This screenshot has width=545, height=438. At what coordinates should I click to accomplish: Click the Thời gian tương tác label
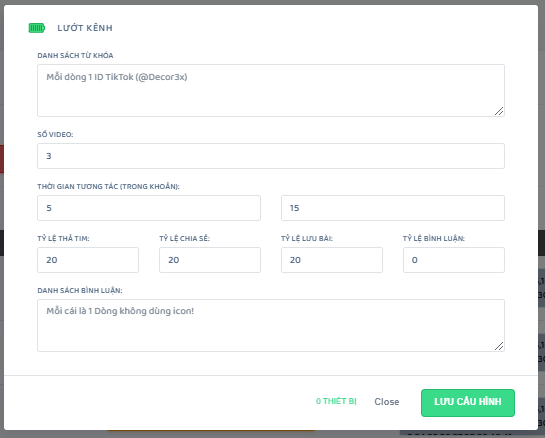108,187
